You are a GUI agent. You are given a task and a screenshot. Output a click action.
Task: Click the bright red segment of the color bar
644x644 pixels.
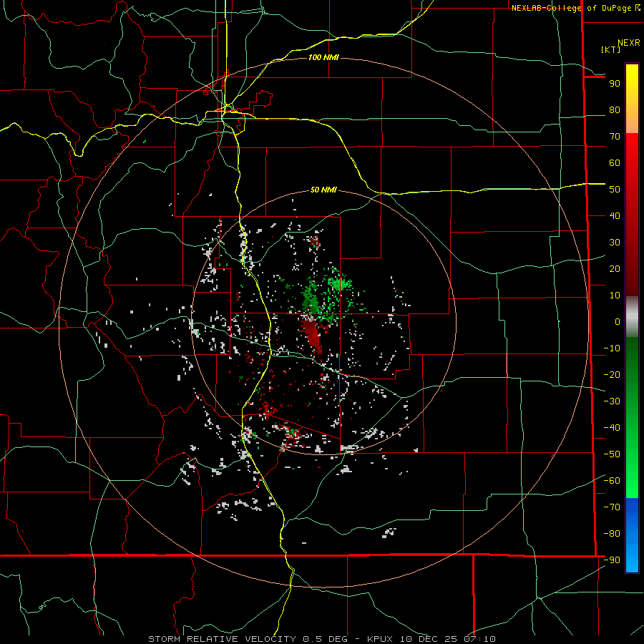pyautogui.click(x=632, y=156)
